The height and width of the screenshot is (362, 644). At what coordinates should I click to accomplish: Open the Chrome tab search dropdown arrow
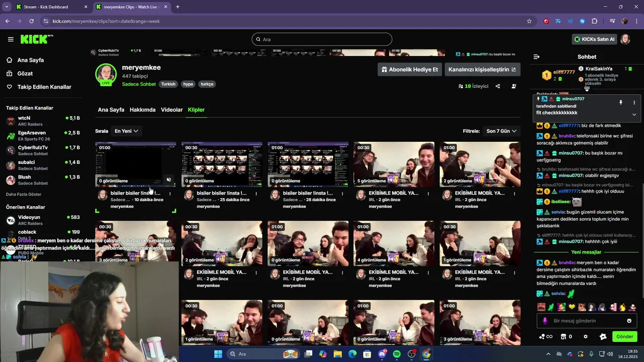click(x=7, y=7)
